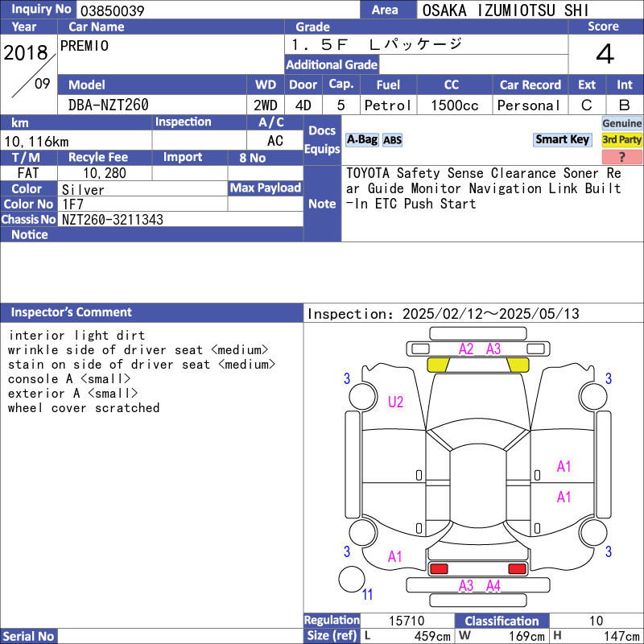The width and height of the screenshot is (644, 644).
Task: Click the A2 marker on front bumper
Action: pos(466,349)
